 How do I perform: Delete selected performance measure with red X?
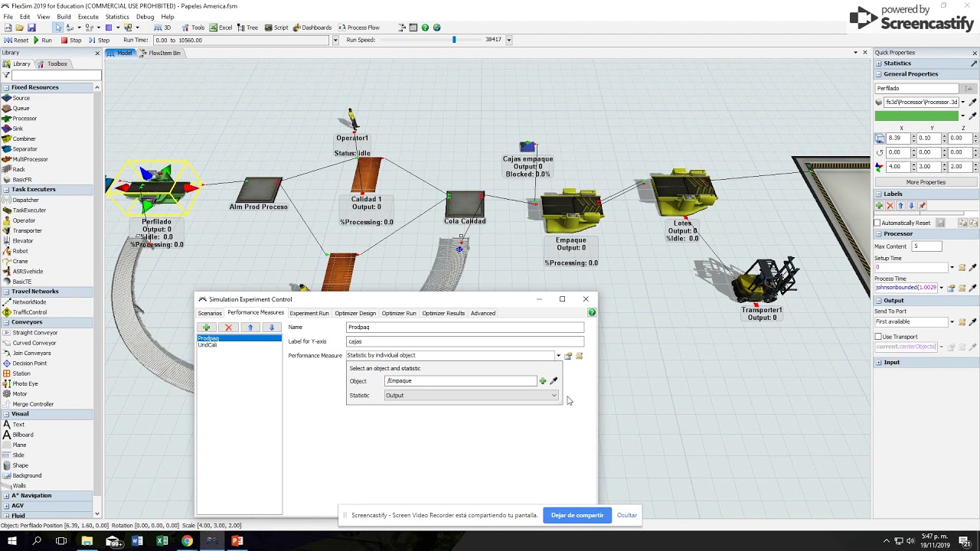click(228, 328)
